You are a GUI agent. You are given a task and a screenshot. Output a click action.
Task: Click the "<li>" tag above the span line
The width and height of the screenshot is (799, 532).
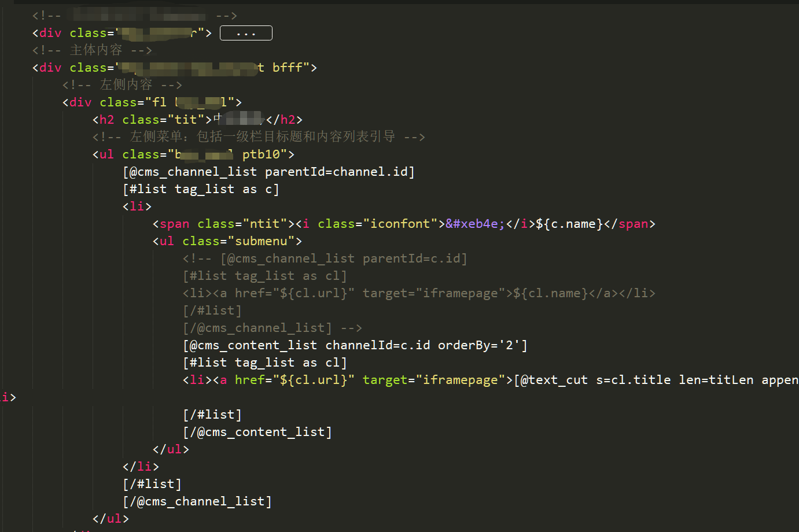click(137, 206)
